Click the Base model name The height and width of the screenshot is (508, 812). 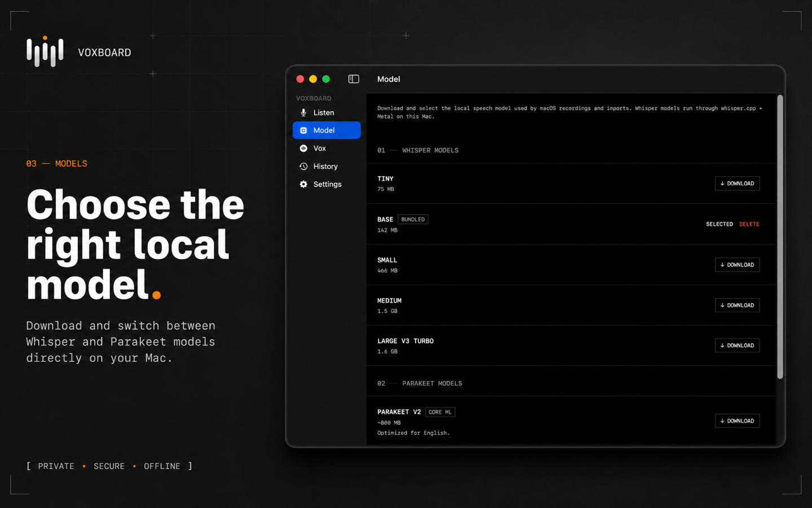[x=386, y=220]
